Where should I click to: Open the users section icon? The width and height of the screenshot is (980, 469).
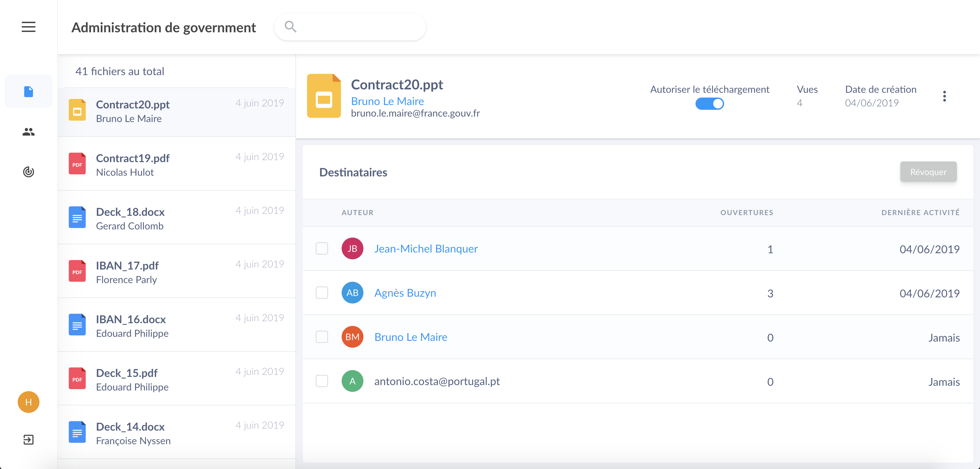pos(29,132)
